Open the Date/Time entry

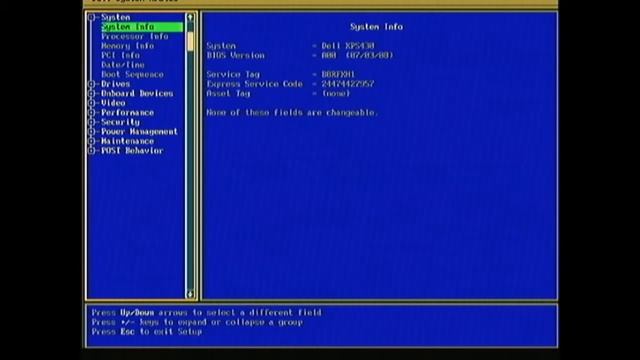coord(123,65)
